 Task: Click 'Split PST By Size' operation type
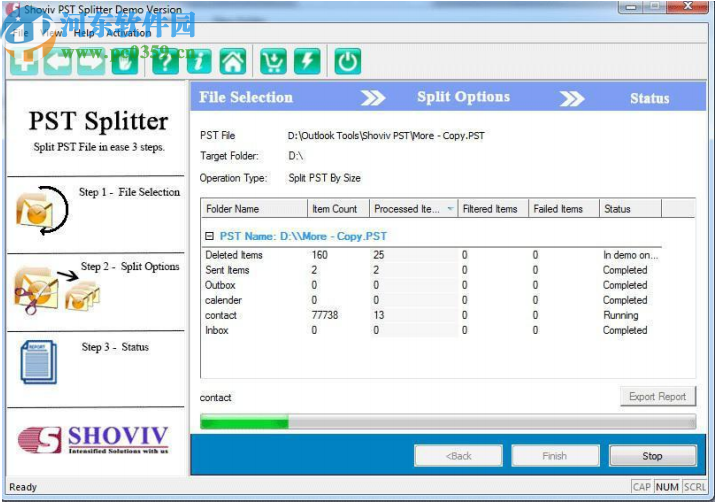pyautogui.click(x=324, y=178)
